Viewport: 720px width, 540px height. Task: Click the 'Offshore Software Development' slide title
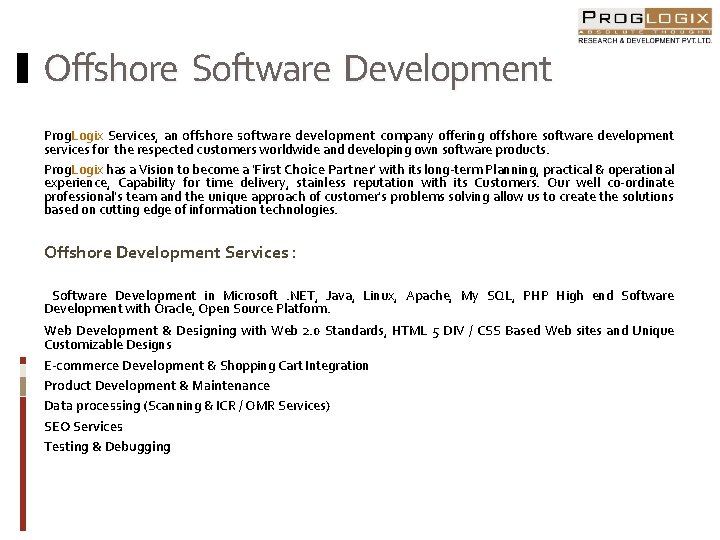[298, 69]
